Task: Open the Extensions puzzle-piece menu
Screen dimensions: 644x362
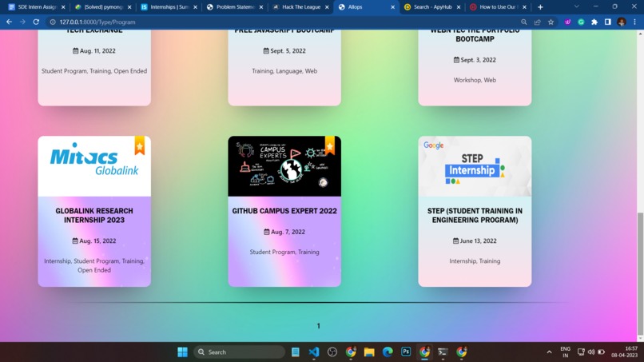Action: [x=594, y=22]
